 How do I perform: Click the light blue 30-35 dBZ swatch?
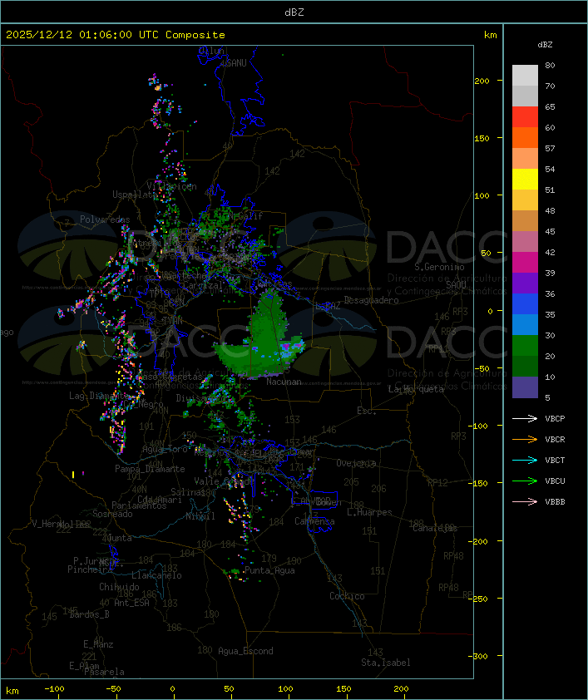point(525,325)
